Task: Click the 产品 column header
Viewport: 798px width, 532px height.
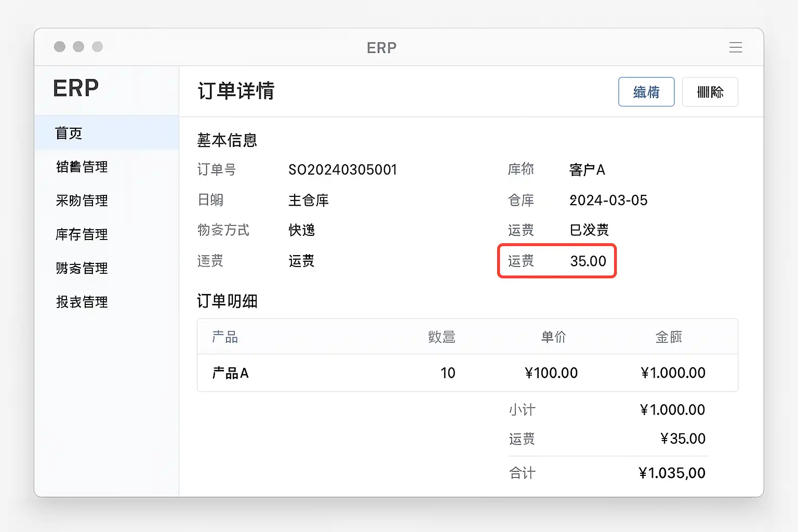Action: 225,337
